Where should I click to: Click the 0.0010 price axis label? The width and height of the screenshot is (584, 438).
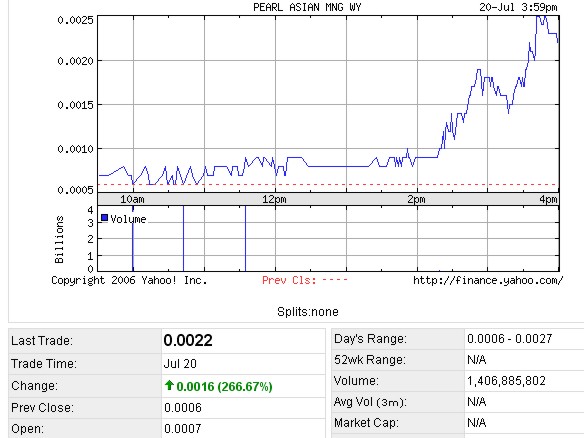[75, 149]
